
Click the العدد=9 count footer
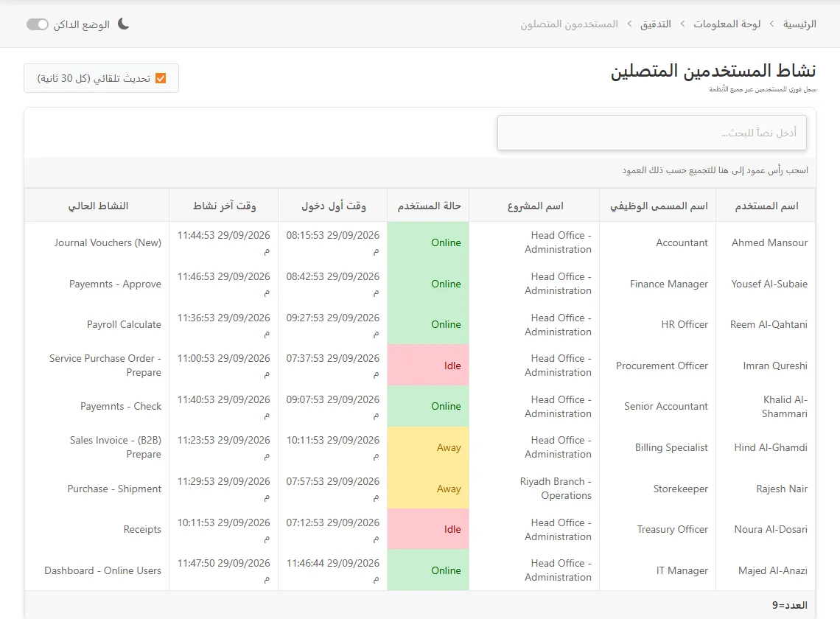[789, 605]
